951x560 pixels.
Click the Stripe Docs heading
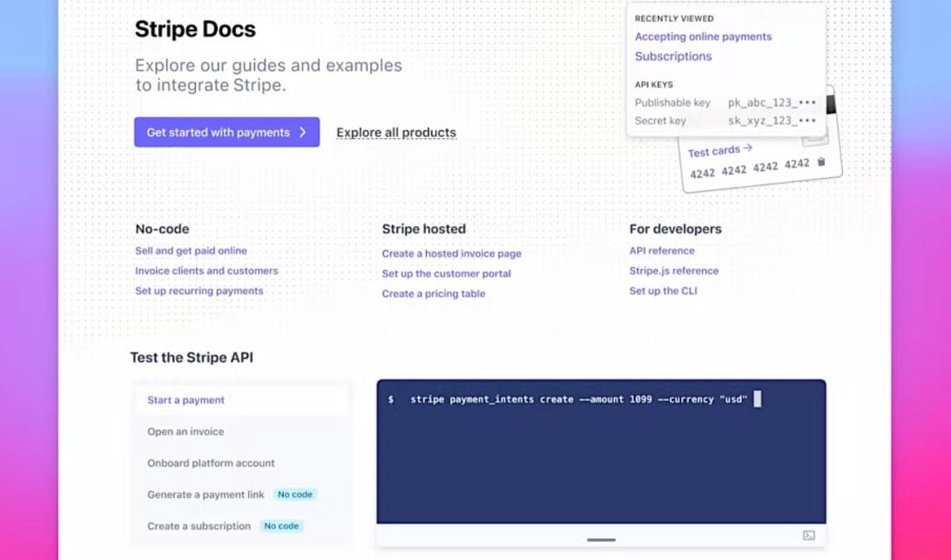195,29
